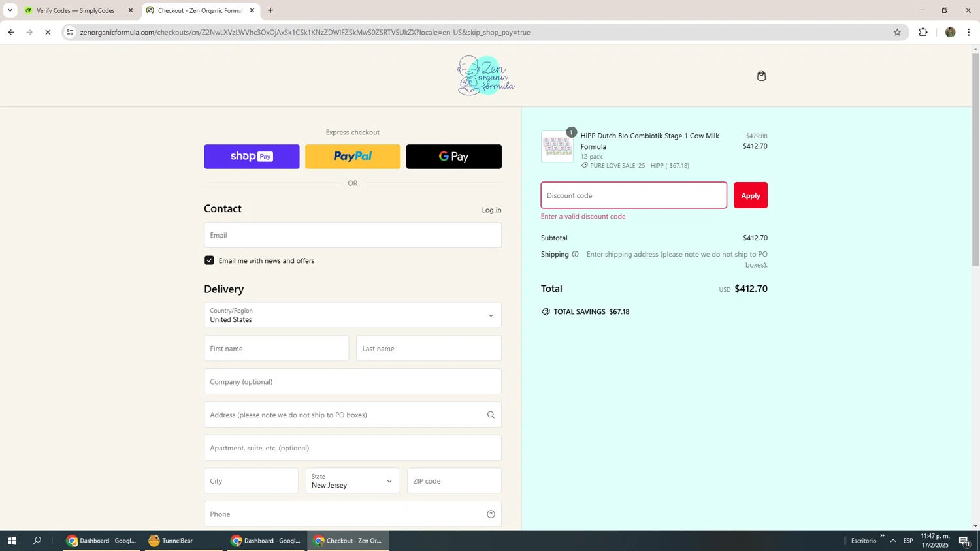Image resolution: width=980 pixels, height=551 pixels.
Task: Click the page vertical scrollbar
Action: point(975,159)
